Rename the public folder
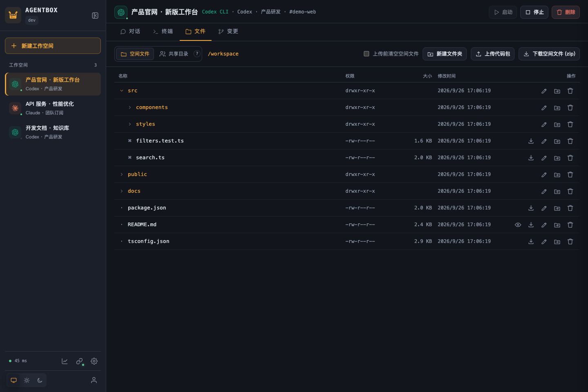 pyautogui.click(x=544, y=174)
